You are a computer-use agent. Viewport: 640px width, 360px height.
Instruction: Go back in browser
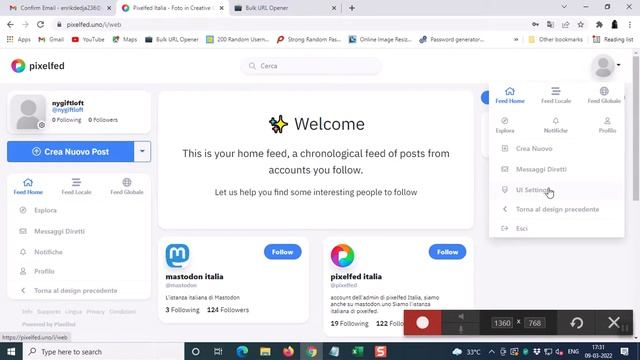[x=10, y=24]
